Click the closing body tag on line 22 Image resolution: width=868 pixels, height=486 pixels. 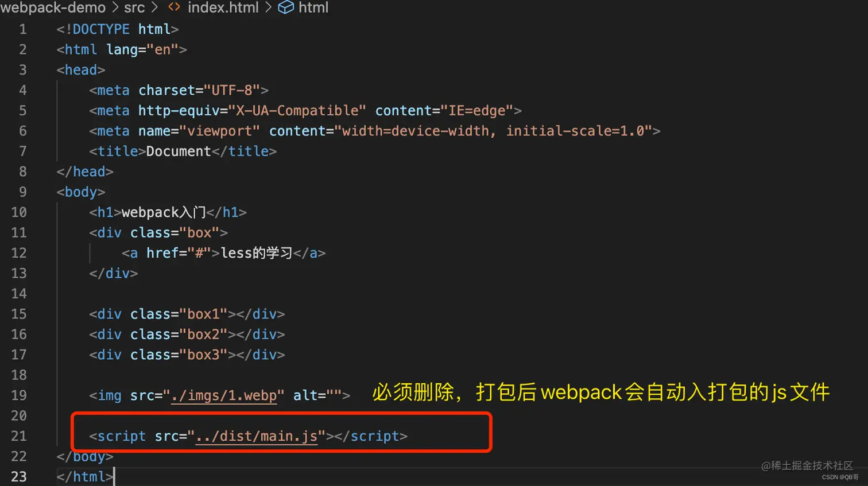pos(85,457)
